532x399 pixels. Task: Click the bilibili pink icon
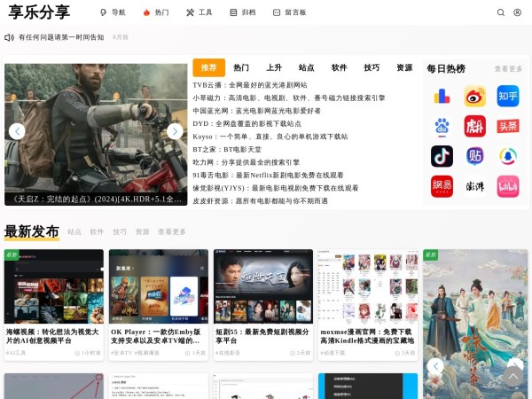(507, 186)
